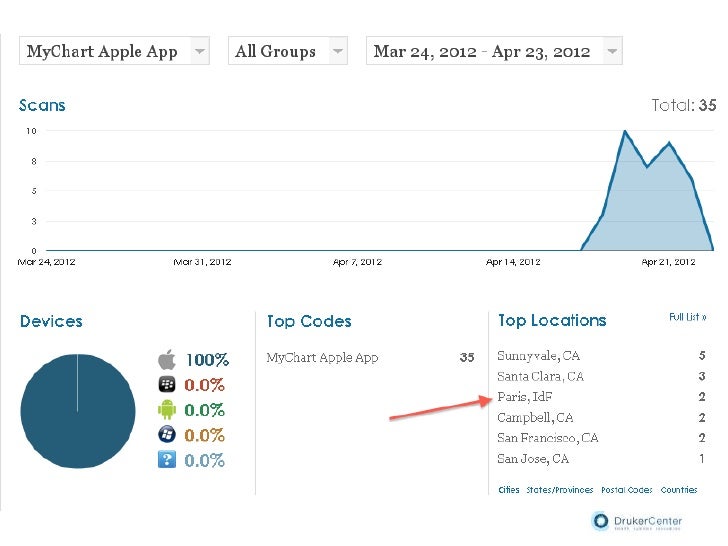Select the Sunnyvale, CA location row
728x546 pixels.
click(601, 356)
